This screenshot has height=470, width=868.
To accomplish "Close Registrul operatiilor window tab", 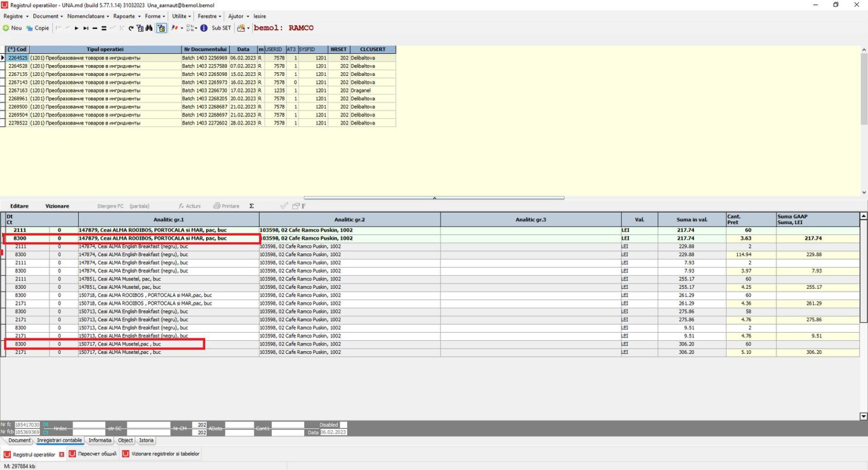I will click(x=61, y=455).
